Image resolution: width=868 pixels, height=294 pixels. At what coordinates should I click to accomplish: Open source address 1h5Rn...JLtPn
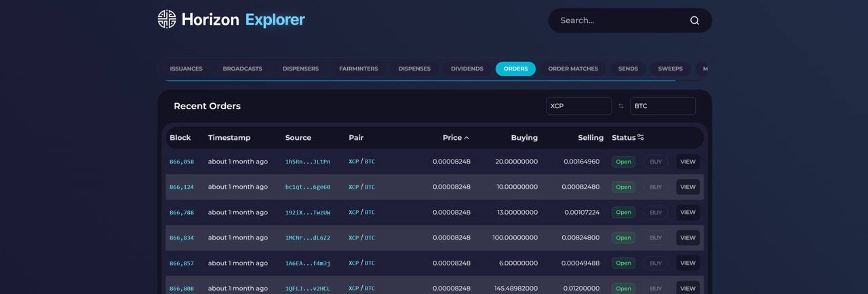(x=308, y=162)
